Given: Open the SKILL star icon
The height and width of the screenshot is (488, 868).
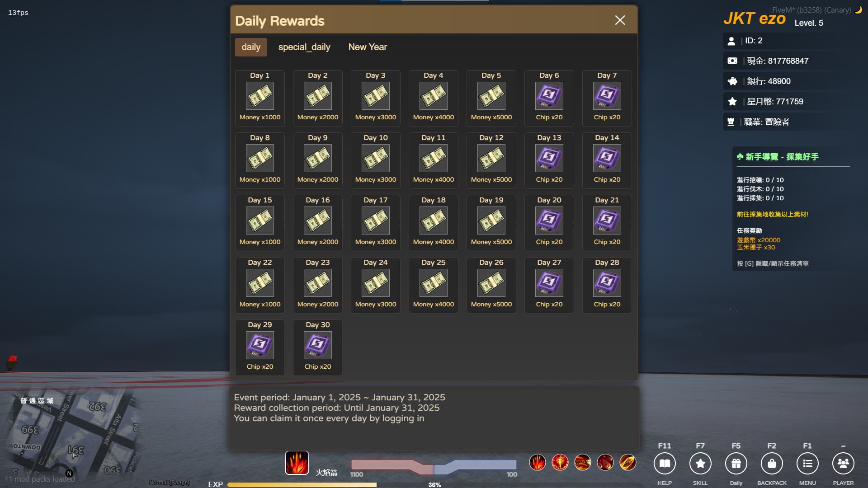Looking at the screenshot, I should pos(700,464).
